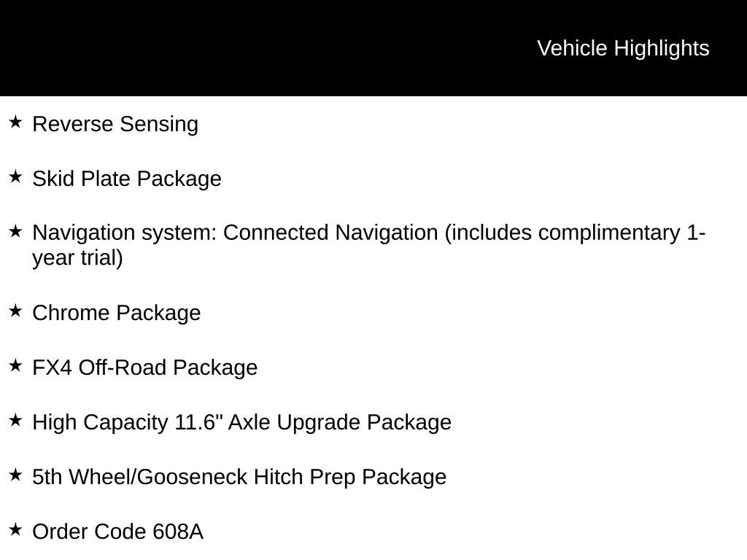Click the black header banner area
Screen dimensions: 747x560
point(373,48)
